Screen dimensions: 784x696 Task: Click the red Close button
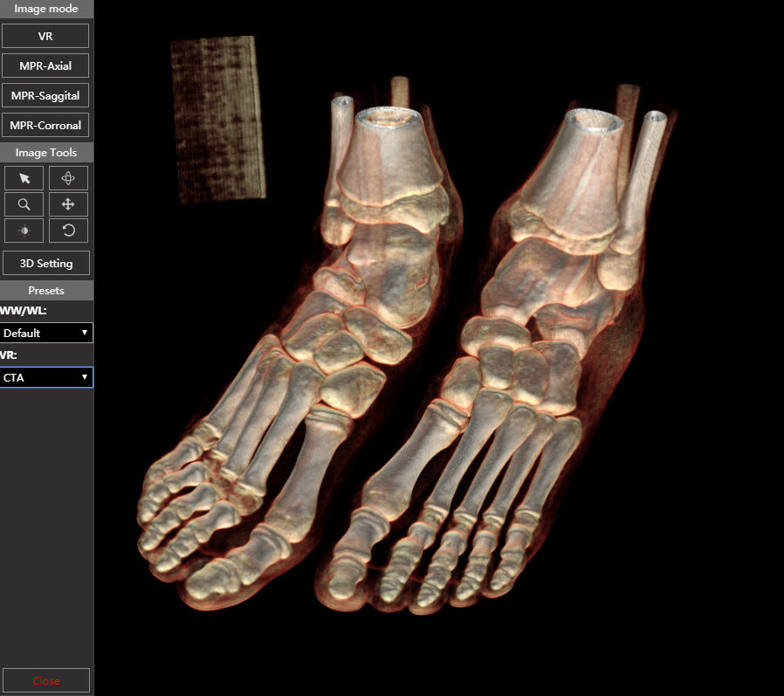[46, 680]
